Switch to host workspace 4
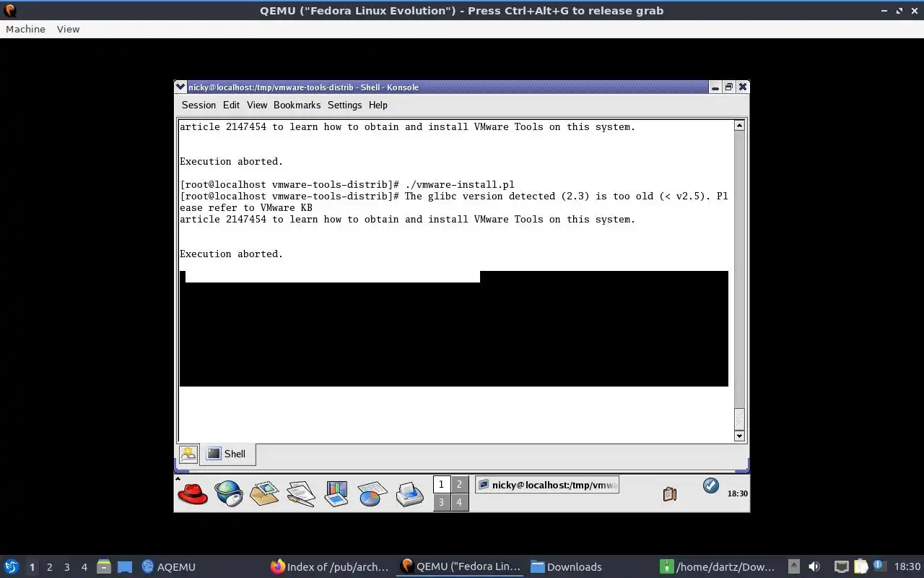924x578 pixels. (84, 566)
